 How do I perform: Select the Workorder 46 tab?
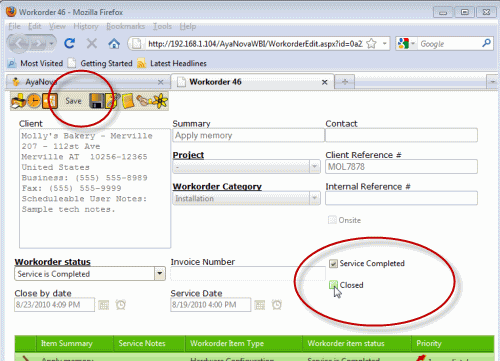pyautogui.click(x=253, y=82)
